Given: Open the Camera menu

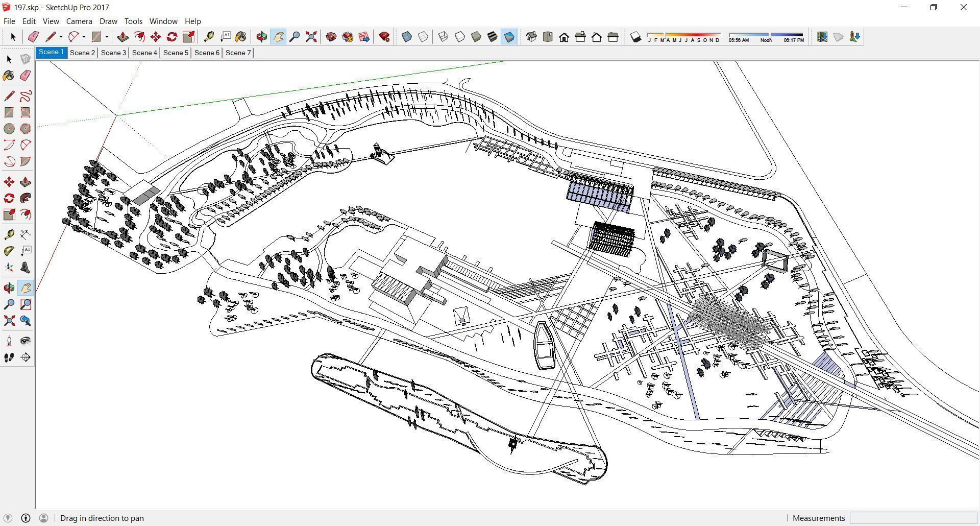Looking at the screenshot, I should [x=79, y=21].
